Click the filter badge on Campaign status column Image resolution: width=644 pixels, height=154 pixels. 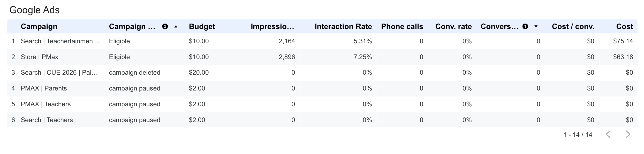(165, 26)
